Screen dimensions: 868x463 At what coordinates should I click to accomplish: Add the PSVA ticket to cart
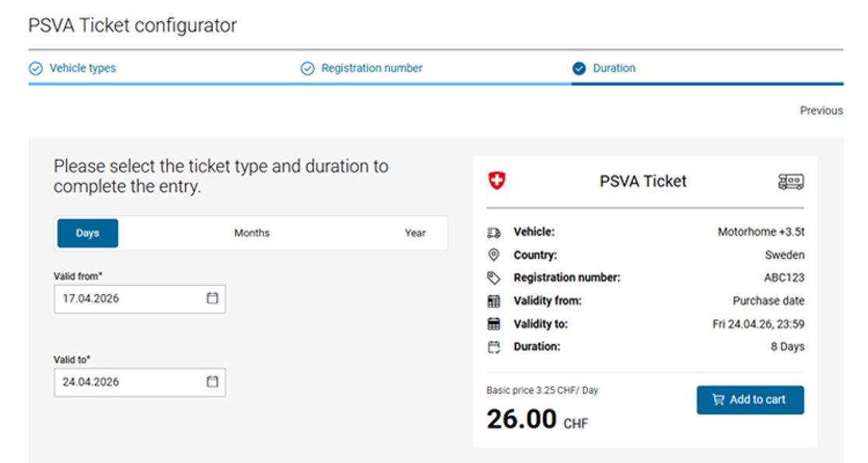coord(750,400)
